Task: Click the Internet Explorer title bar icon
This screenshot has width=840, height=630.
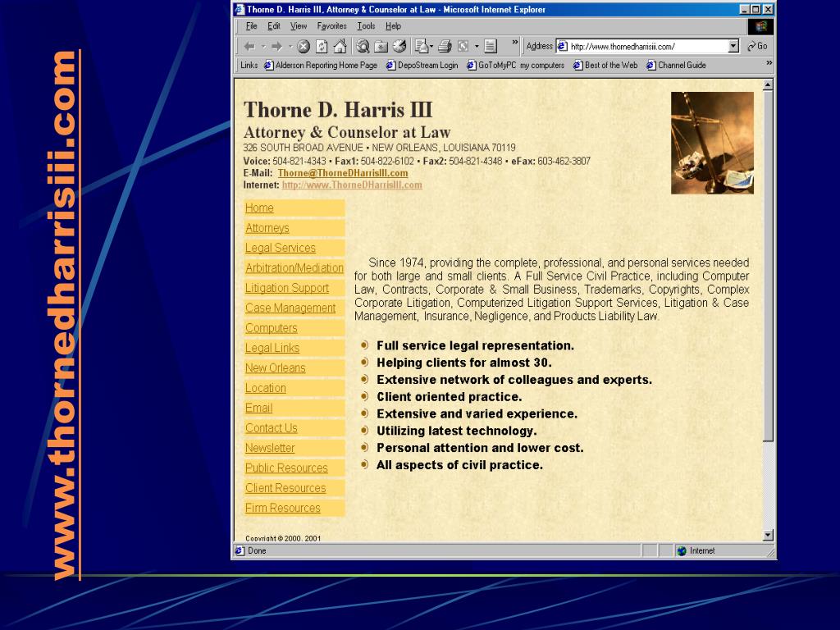Action: (x=240, y=9)
